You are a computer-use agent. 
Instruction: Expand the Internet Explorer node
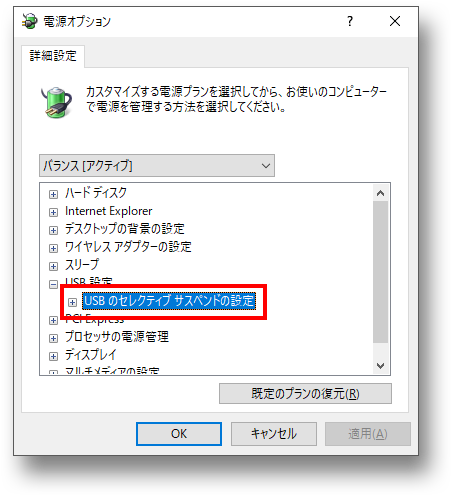coord(53,212)
